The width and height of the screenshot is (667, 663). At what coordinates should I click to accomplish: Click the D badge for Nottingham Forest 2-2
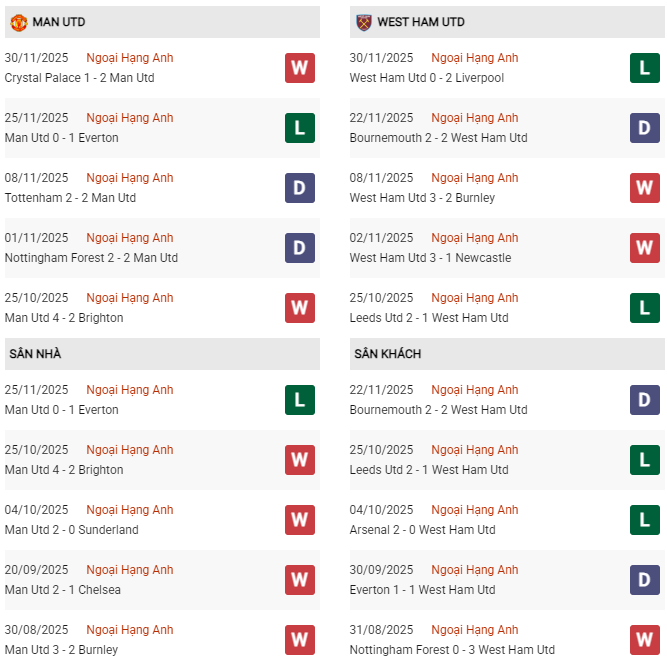(x=300, y=248)
